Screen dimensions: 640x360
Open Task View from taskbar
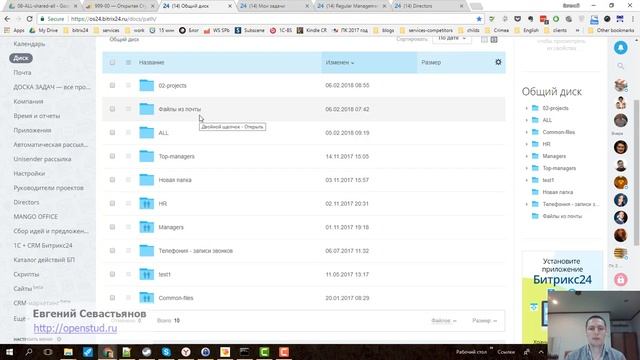[48, 352]
